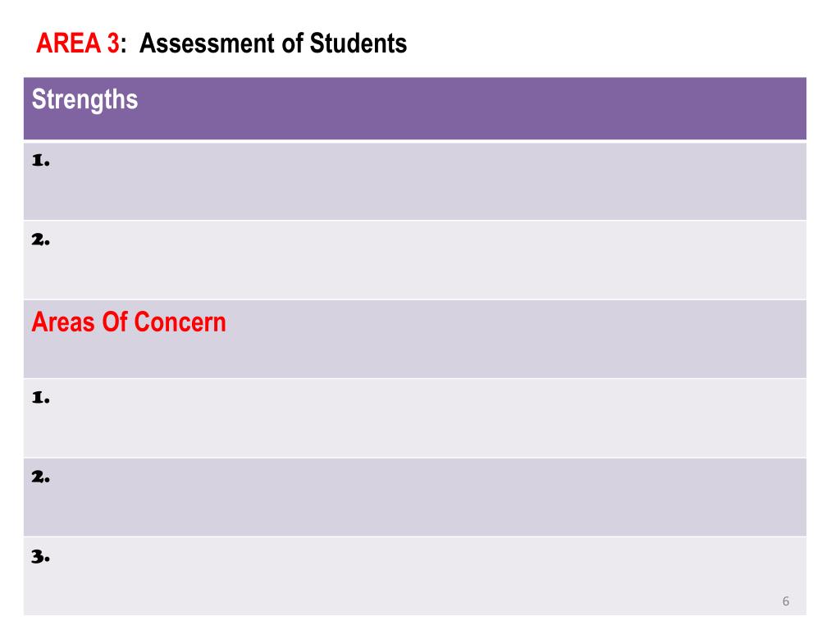Click the number 2. under Strengths
This screenshot has height=630, width=840.
coord(41,240)
